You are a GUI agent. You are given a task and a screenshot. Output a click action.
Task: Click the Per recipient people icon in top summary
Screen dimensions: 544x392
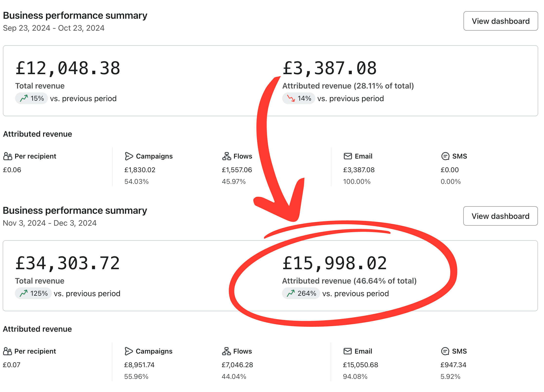pyautogui.click(x=8, y=156)
